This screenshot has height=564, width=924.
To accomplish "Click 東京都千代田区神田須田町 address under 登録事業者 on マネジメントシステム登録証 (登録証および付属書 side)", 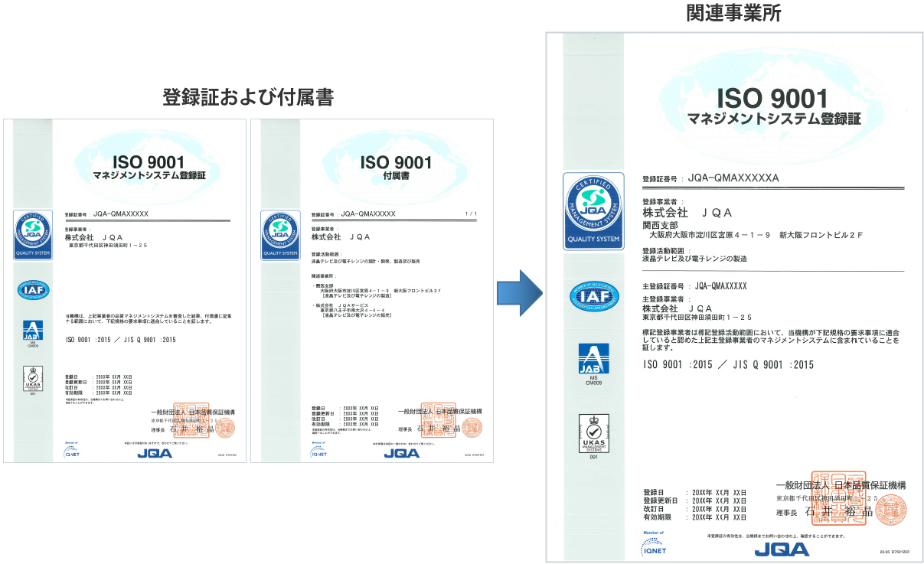I will pyautogui.click(x=108, y=245).
